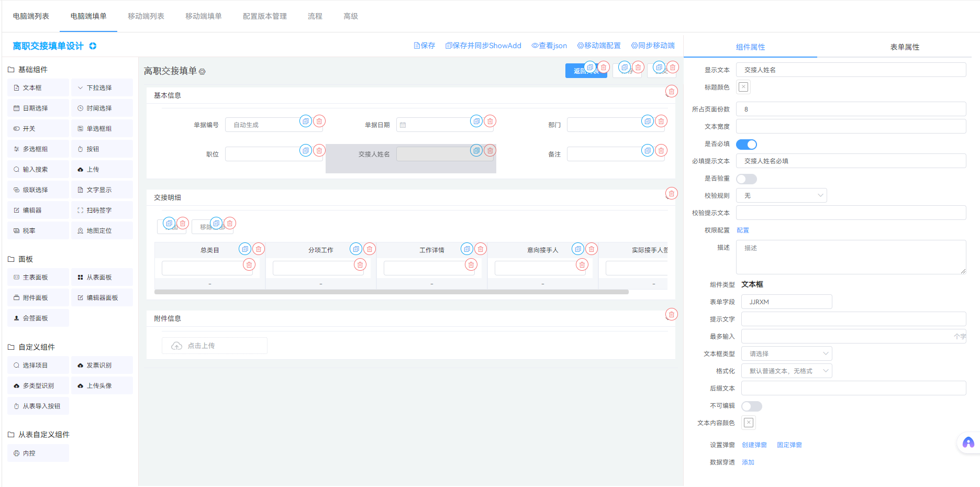Open 移动端配置

(599, 46)
